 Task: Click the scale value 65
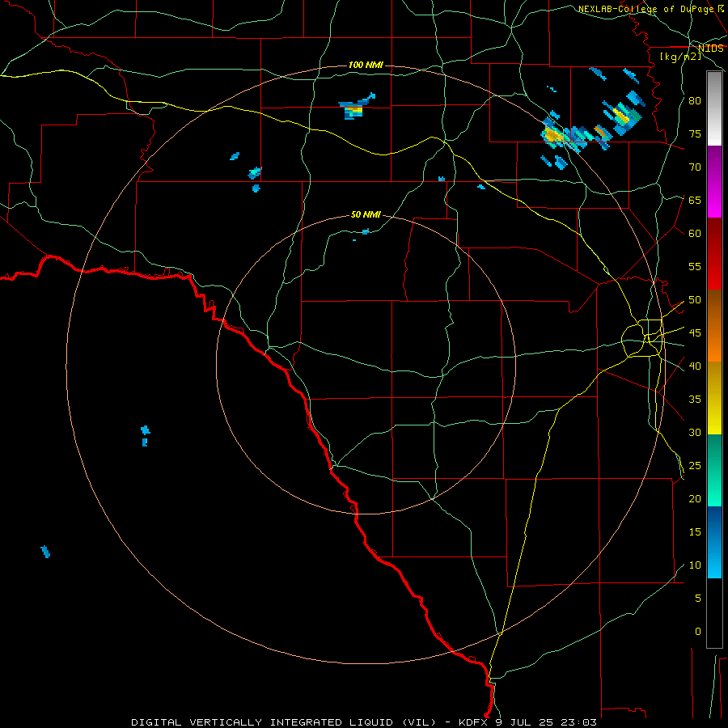(695, 200)
